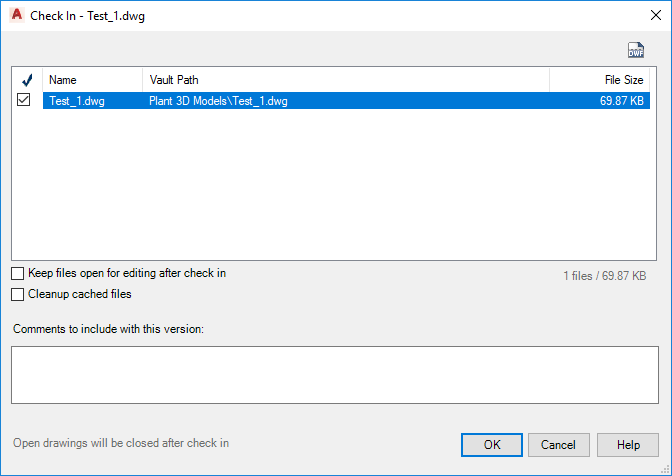Cancel the check in
Image resolution: width=672 pixels, height=476 pixels.
click(x=558, y=444)
